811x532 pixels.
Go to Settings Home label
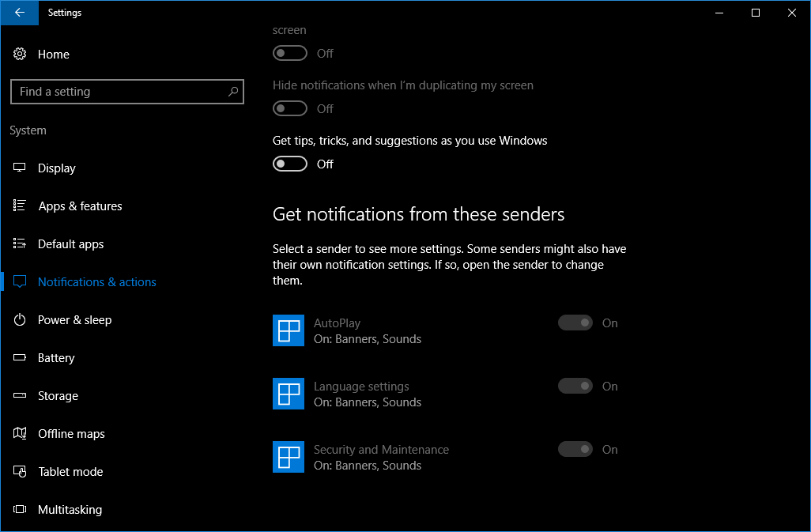coord(53,55)
